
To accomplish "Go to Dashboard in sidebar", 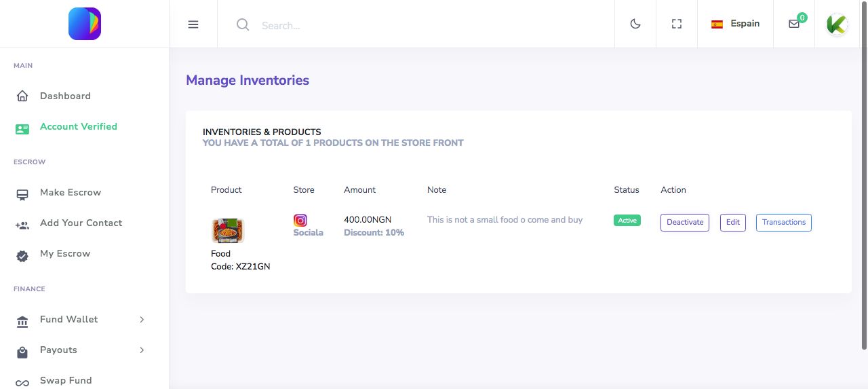I will click(65, 96).
